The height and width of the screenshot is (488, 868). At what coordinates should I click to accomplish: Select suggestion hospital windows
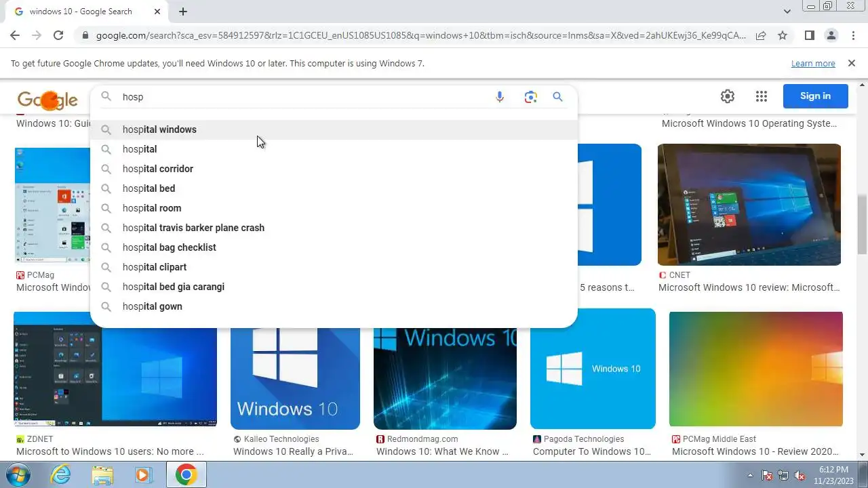[x=334, y=129]
